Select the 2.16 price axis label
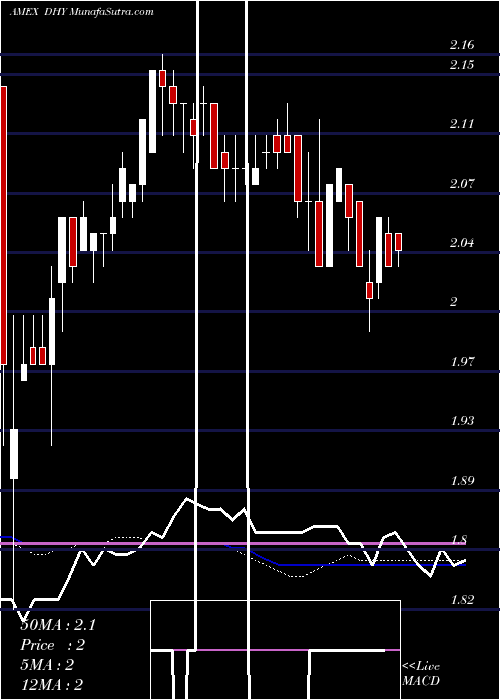500x700 pixels. pyautogui.click(x=462, y=45)
